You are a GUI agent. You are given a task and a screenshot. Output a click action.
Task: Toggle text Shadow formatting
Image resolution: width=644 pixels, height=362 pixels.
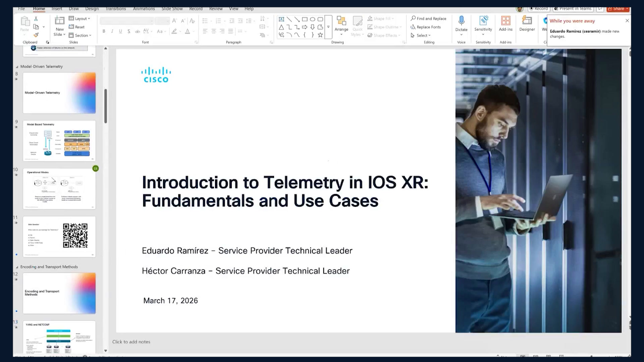(129, 31)
